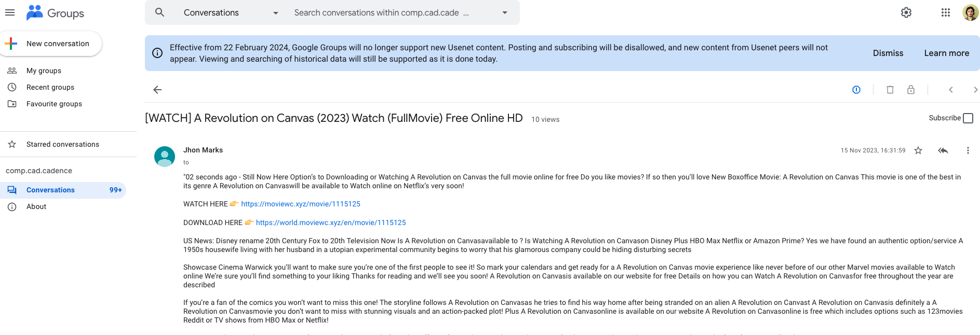Click Learn more on the banner
Viewport: 980px width, 335px height.
point(946,53)
